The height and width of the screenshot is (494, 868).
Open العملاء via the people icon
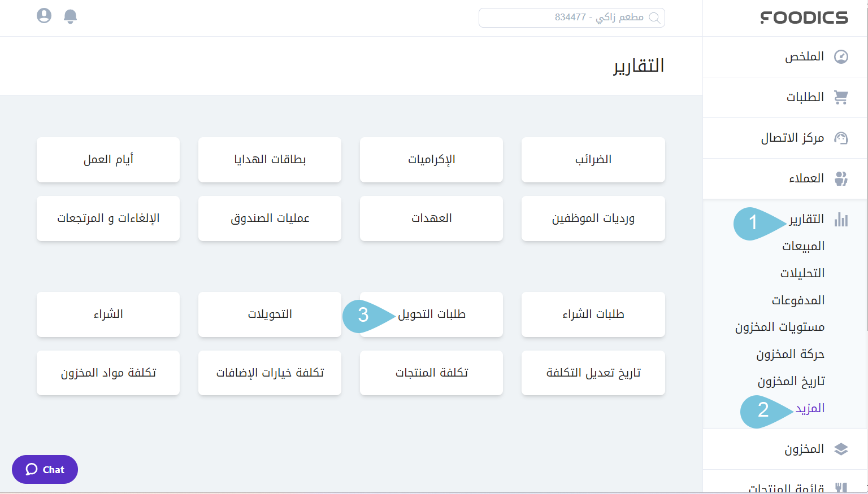(x=841, y=178)
